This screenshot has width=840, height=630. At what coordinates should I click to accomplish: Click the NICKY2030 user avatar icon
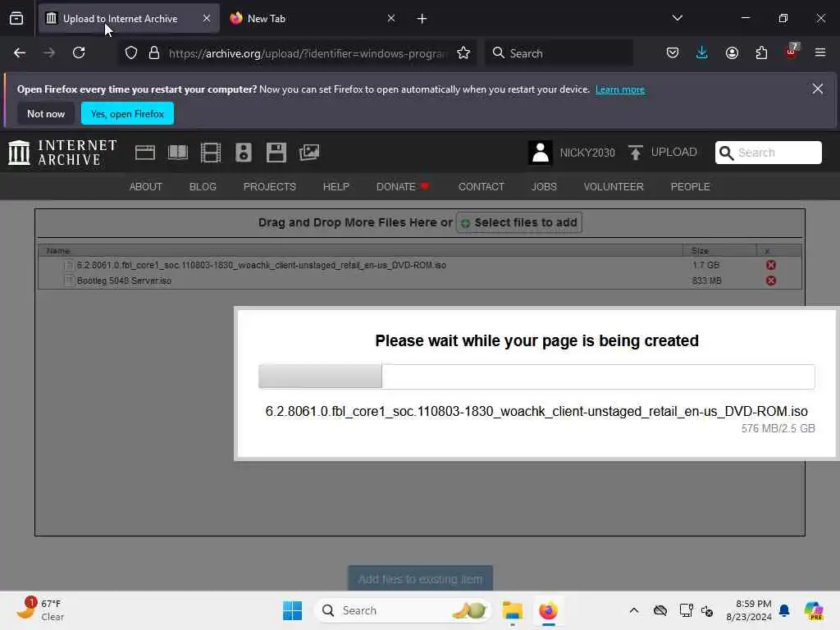point(540,153)
